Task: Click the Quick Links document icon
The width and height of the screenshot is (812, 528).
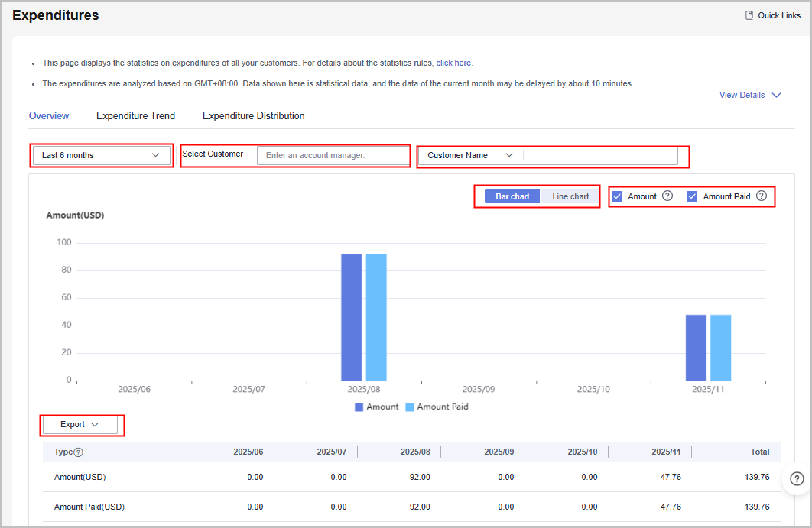Action: point(749,15)
